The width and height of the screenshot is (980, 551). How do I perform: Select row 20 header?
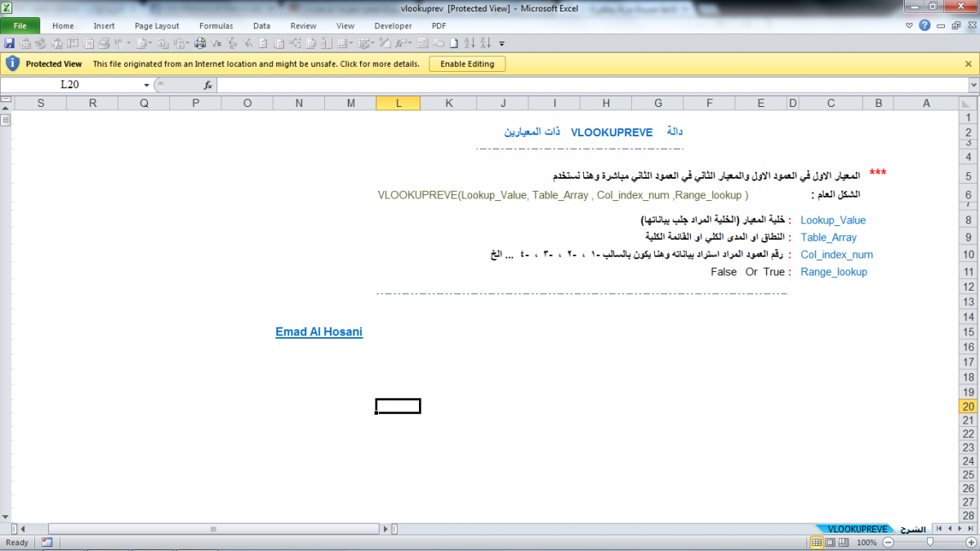point(969,406)
